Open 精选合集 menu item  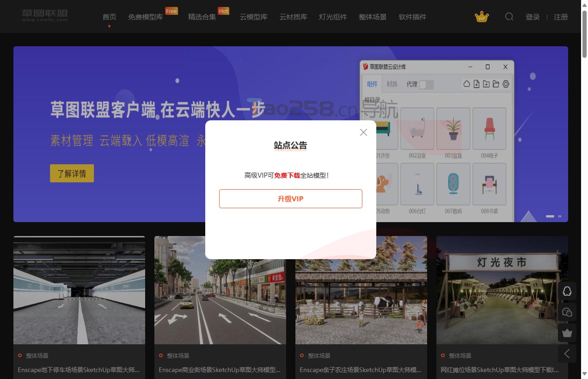202,17
